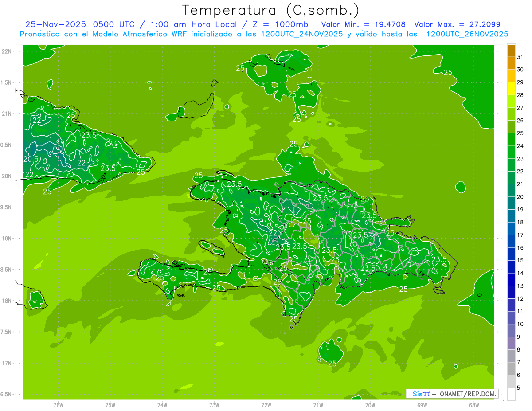Click the '18N' latitude axis label
The height and width of the screenshot is (411, 532).
pyautogui.click(x=7, y=301)
